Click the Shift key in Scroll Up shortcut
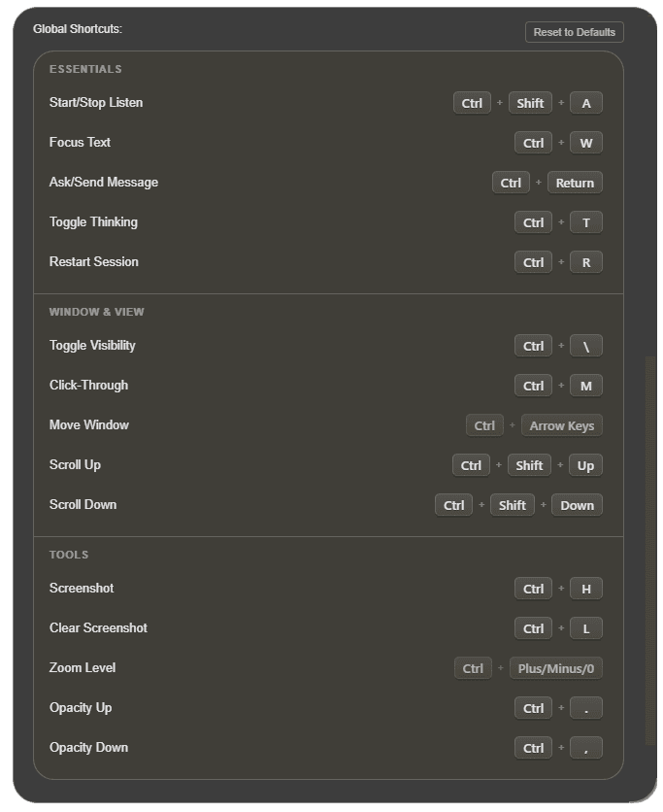663x812 pixels. tap(528, 464)
